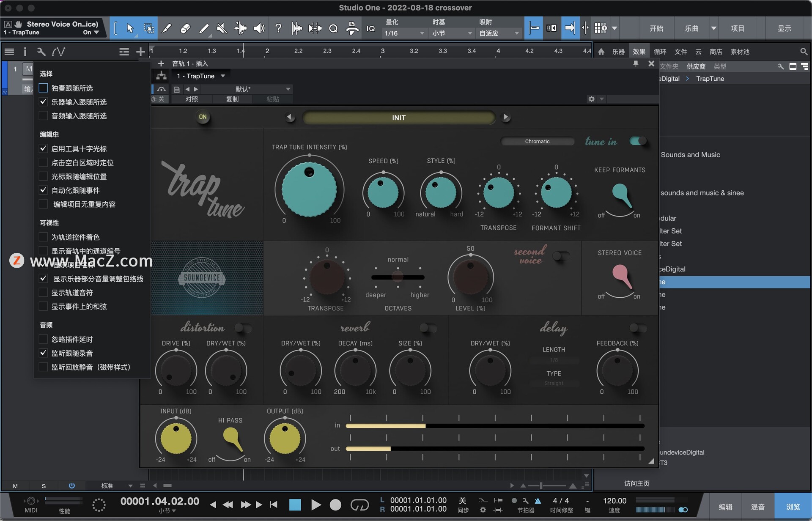Check 忽略插件延时 option
This screenshot has height=521, width=812.
click(43, 339)
